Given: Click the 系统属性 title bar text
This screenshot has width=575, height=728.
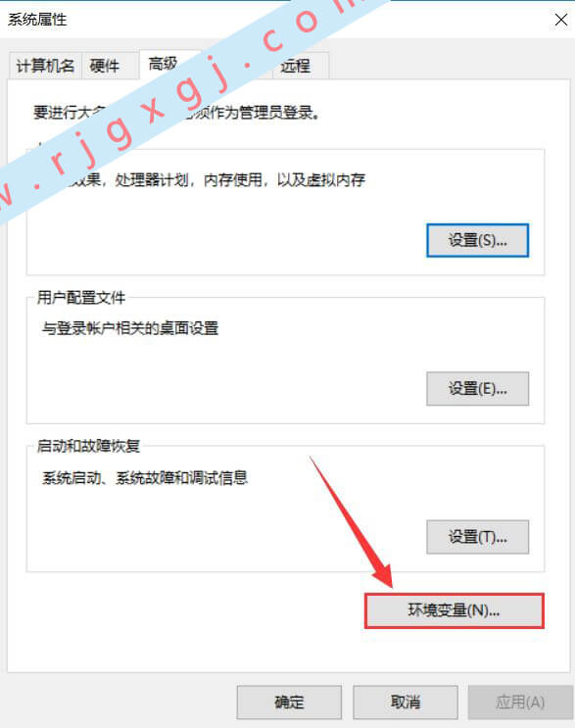Looking at the screenshot, I should [37, 20].
